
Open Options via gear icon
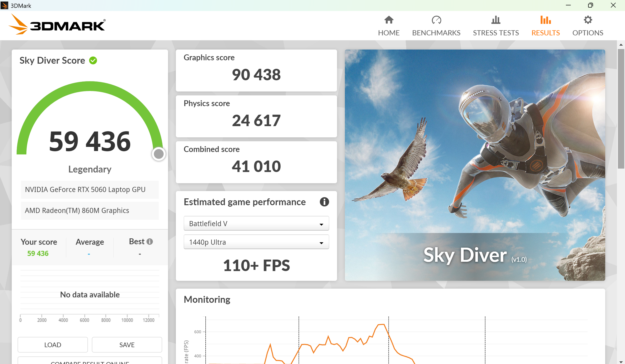click(588, 20)
